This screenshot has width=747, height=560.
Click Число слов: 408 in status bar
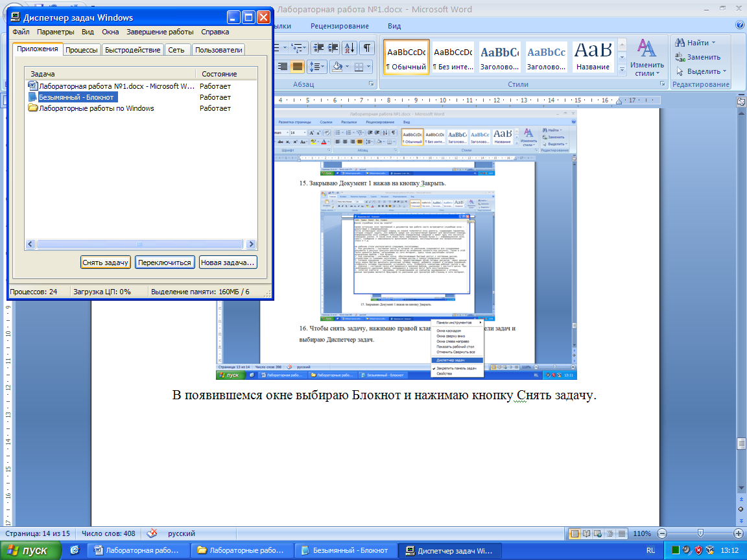pyautogui.click(x=108, y=533)
